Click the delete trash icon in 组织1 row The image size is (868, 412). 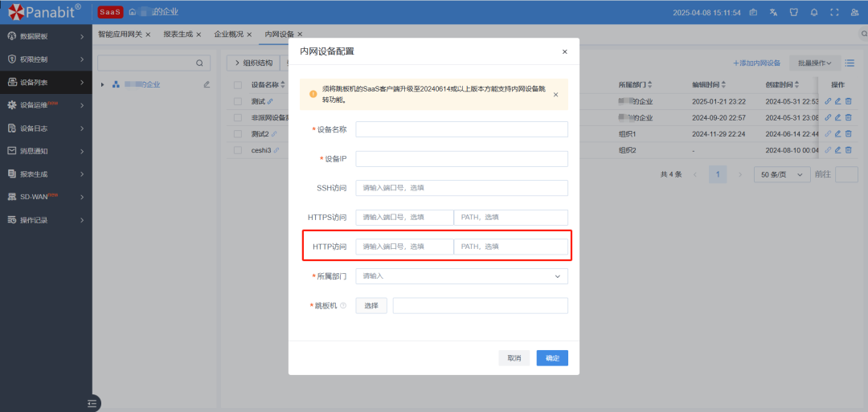tap(848, 134)
